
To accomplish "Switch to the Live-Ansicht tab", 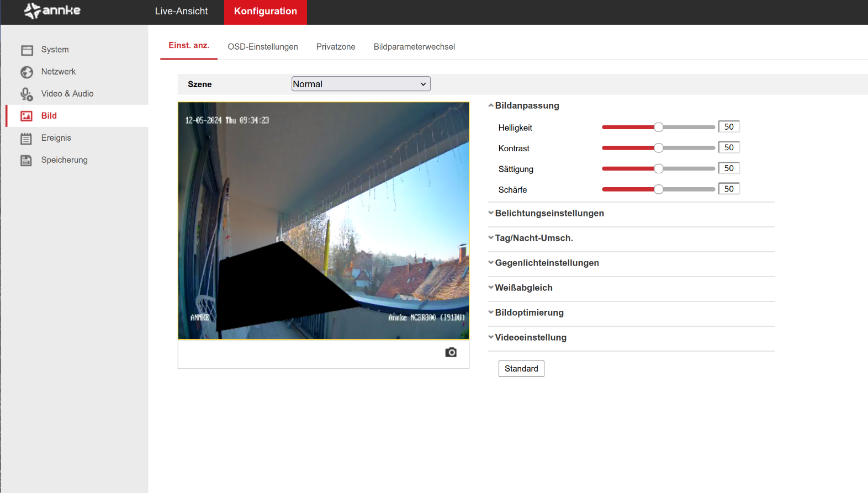I will [181, 11].
